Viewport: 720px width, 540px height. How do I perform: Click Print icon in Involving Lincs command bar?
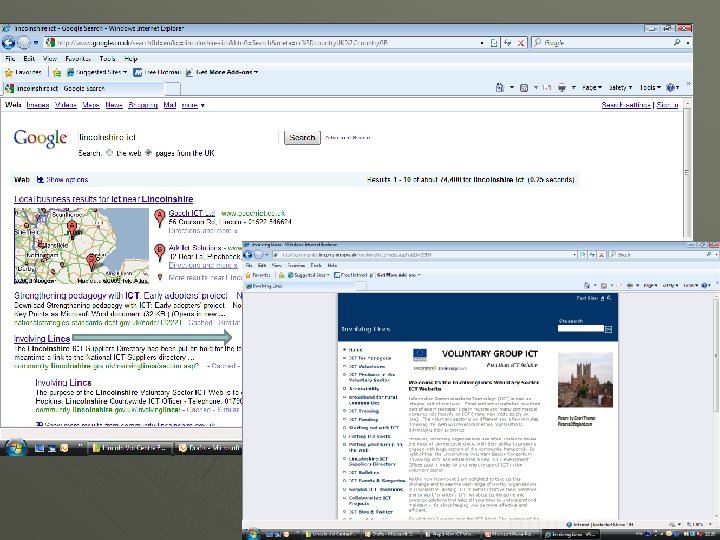(x=630, y=285)
